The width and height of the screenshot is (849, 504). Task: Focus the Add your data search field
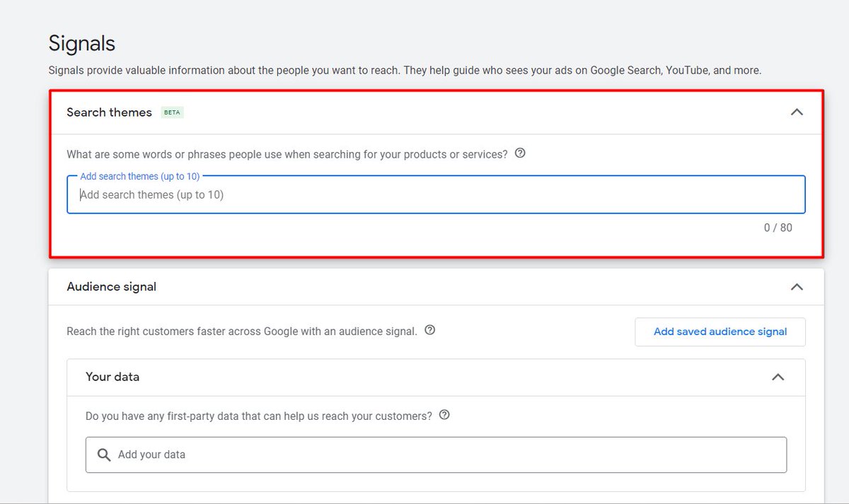436,455
